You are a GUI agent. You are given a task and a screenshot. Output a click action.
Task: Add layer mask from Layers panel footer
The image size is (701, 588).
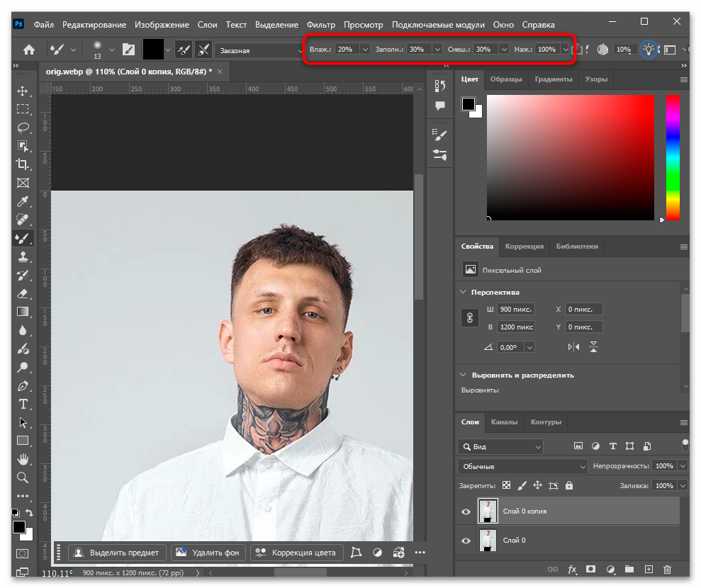click(x=590, y=570)
